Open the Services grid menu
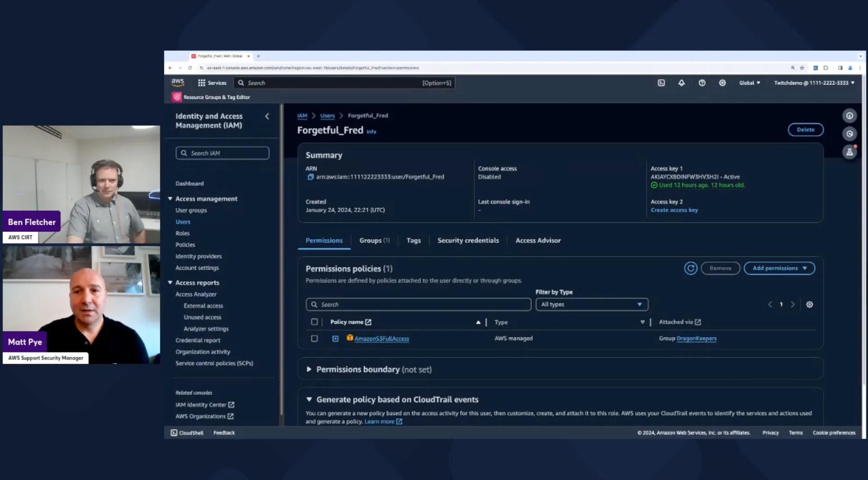868x480 pixels. tap(212, 83)
